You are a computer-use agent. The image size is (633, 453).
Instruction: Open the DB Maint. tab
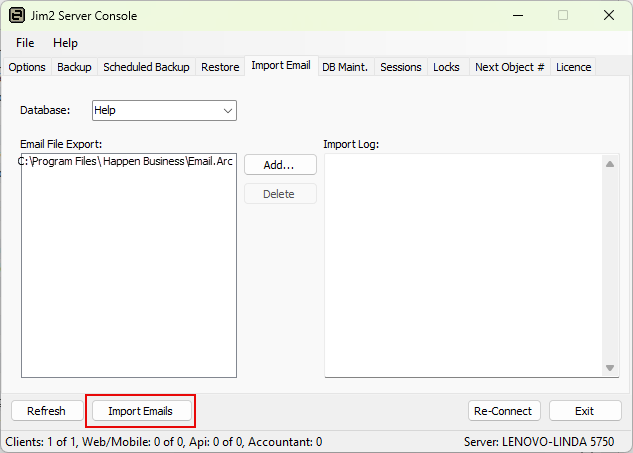coord(345,67)
